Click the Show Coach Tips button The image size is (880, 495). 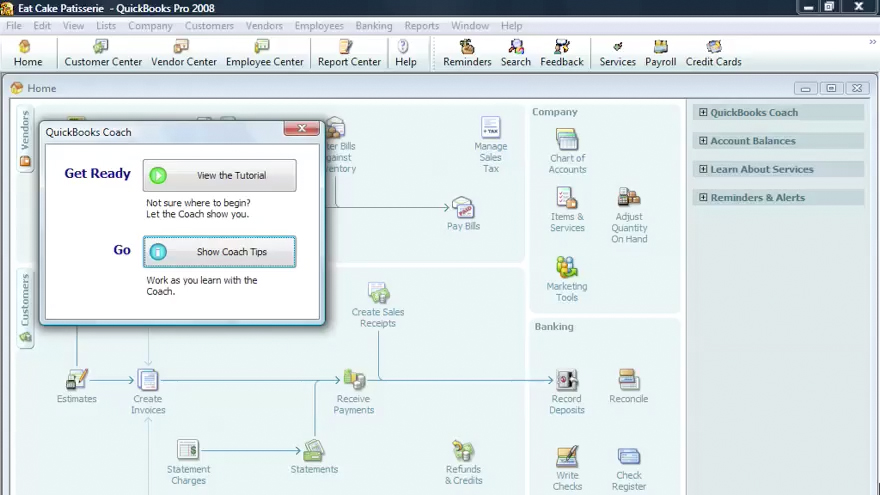tap(219, 251)
